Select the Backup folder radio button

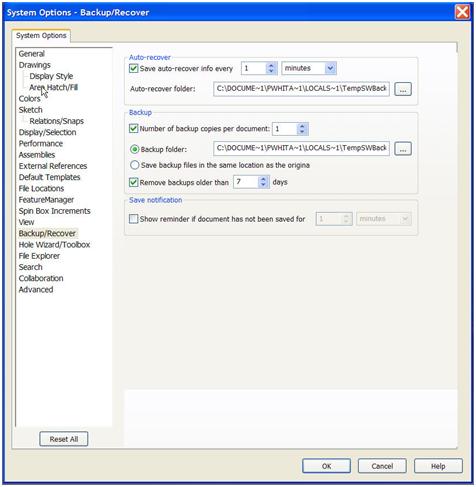point(134,149)
